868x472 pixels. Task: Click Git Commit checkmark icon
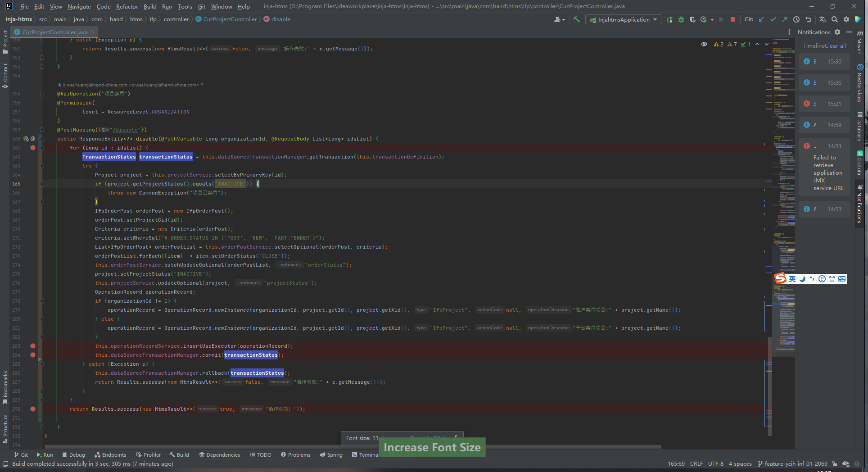pos(773,19)
